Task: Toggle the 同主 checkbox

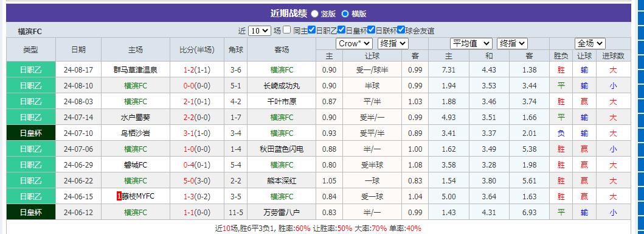Action: [287, 30]
